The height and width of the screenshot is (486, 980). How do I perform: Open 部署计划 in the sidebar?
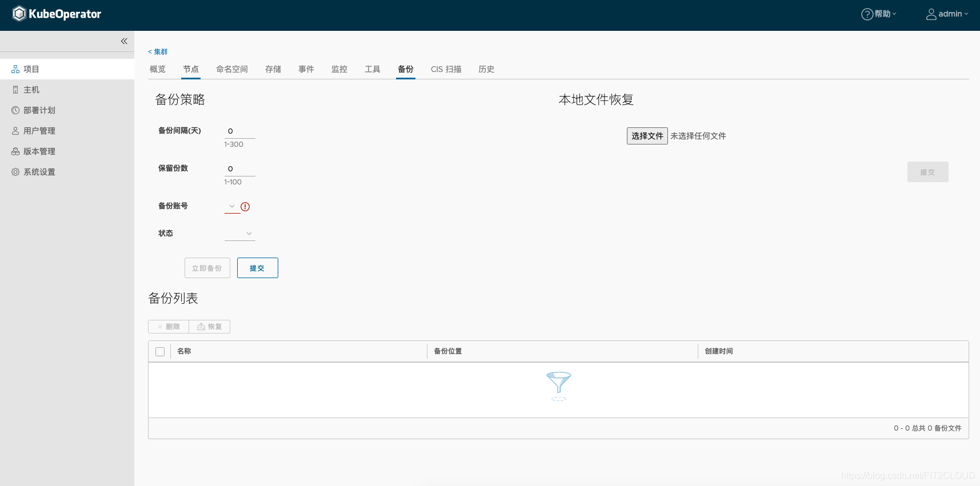(67, 110)
